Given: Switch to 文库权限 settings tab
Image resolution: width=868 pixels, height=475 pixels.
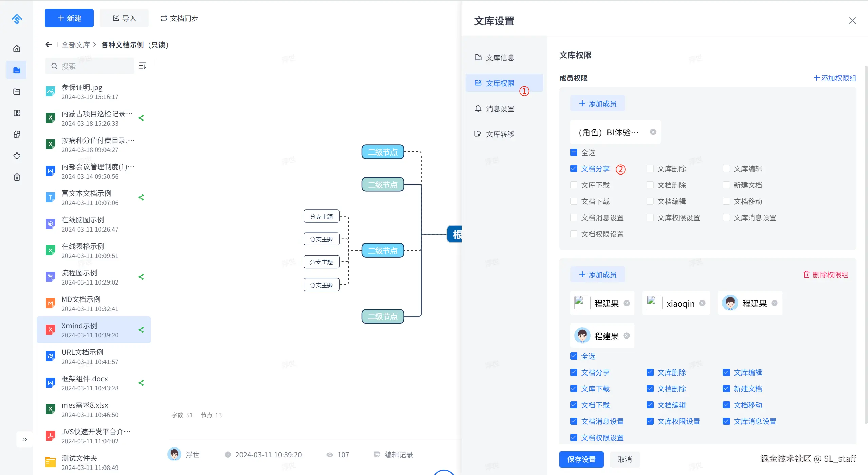Looking at the screenshot, I should click(504, 83).
